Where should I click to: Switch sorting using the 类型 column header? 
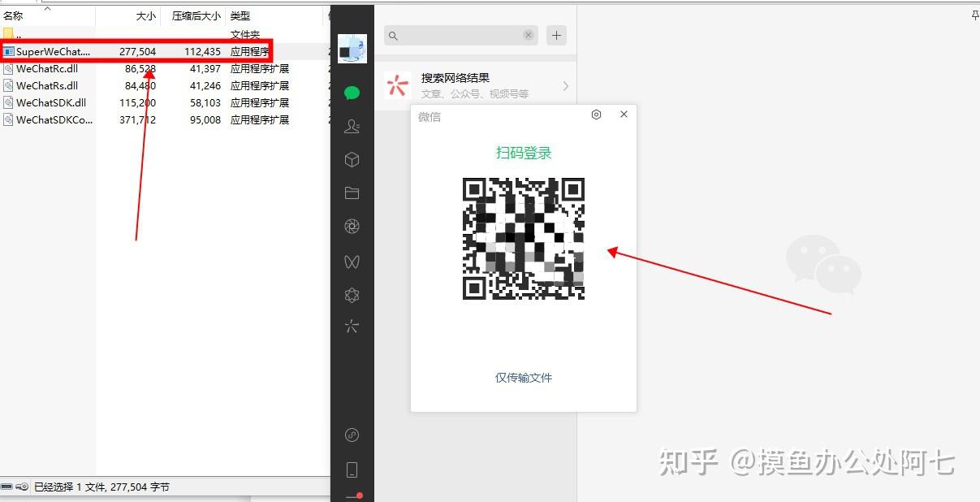pos(240,15)
